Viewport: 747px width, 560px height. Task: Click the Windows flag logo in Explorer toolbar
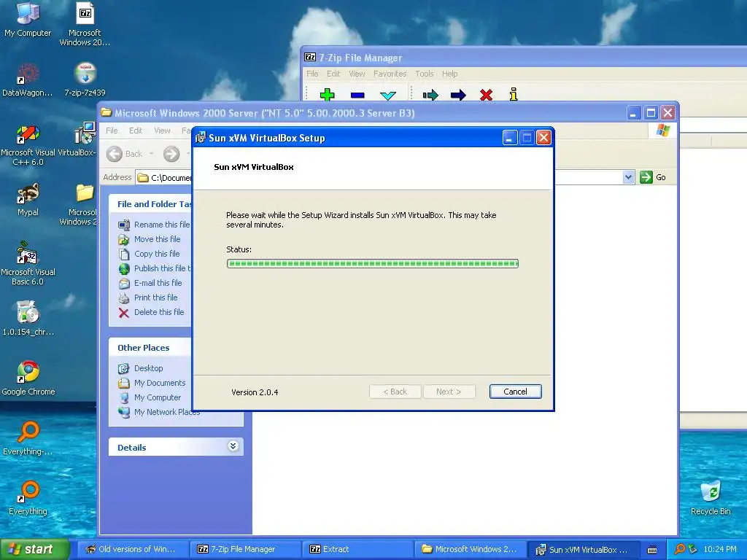pos(662,130)
